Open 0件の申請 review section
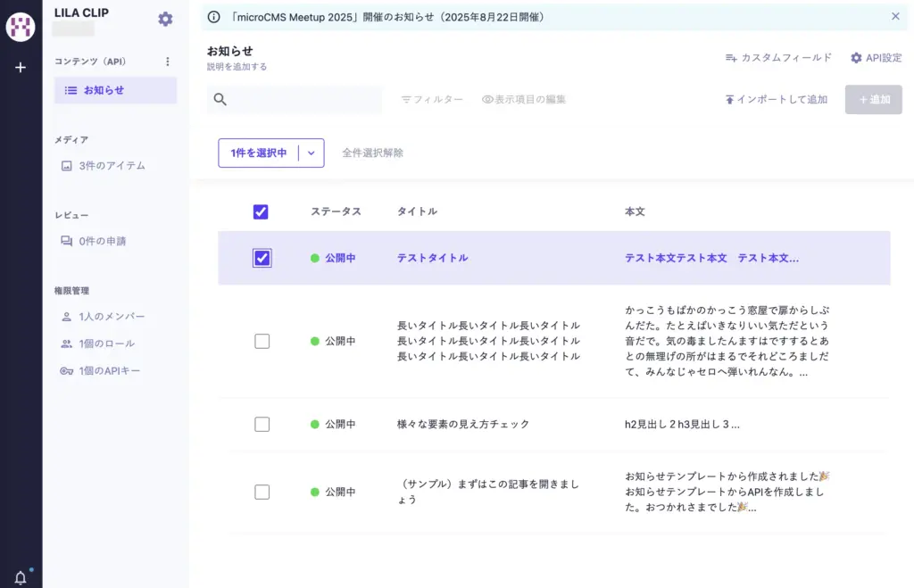The height and width of the screenshot is (588, 914). (x=93, y=241)
